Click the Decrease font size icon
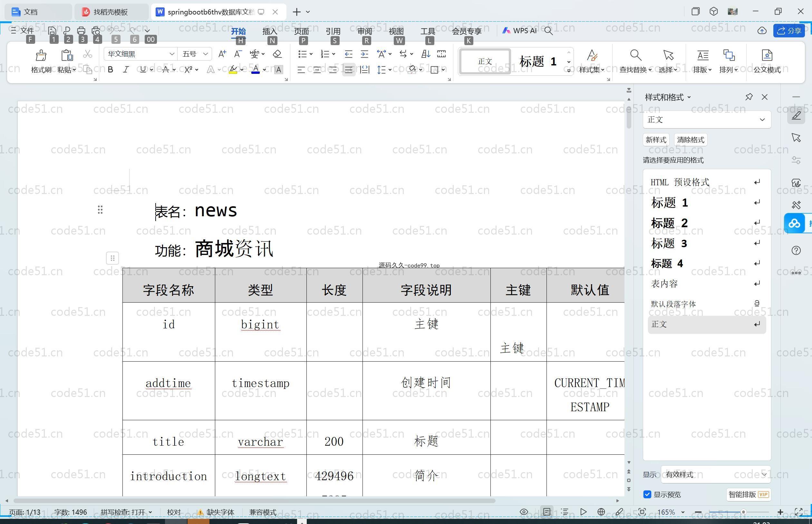Image resolution: width=812 pixels, height=524 pixels. pos(238,54)
